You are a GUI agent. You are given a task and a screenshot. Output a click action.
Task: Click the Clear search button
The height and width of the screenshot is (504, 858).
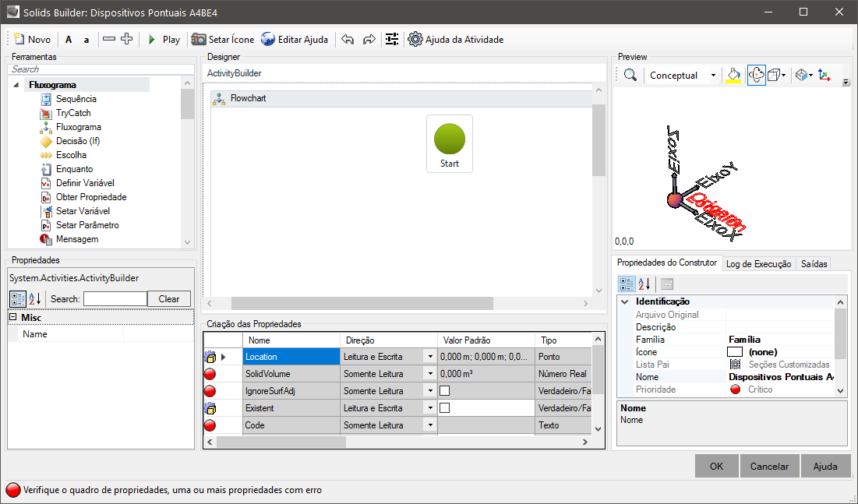coord(169,298)
